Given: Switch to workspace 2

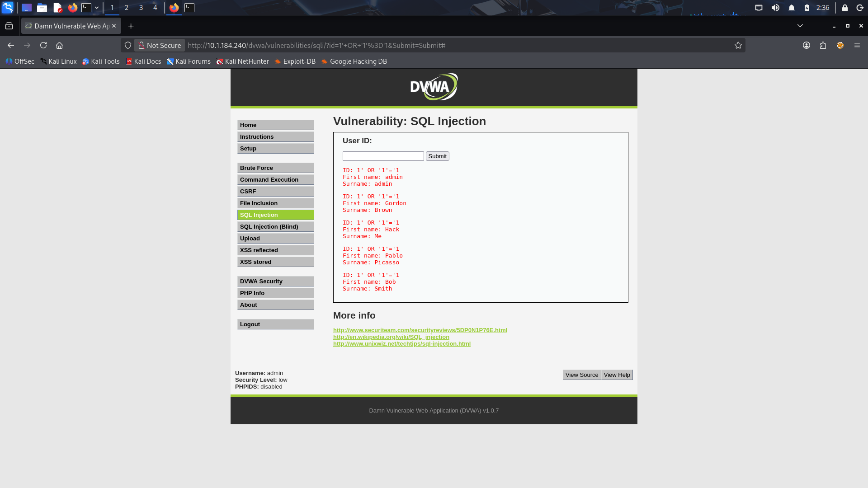Looking at the screenshot, I should click(x=127, y=8).
